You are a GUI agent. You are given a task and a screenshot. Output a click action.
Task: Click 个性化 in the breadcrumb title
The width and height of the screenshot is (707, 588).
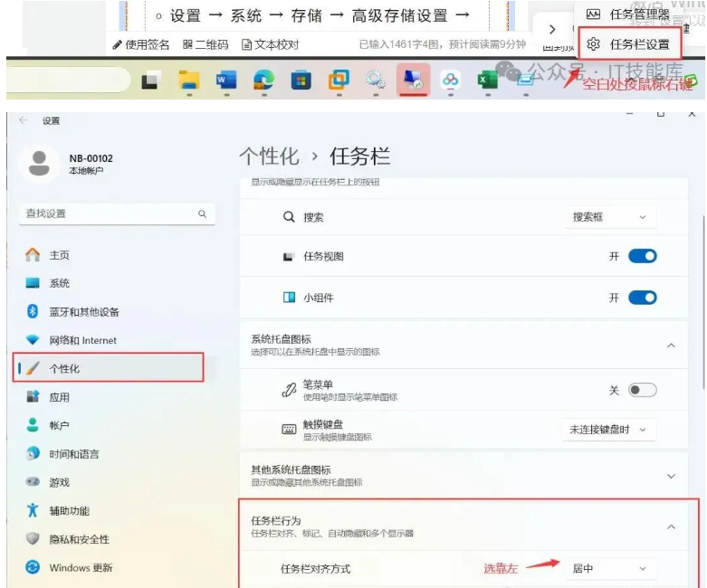(269, 156)
